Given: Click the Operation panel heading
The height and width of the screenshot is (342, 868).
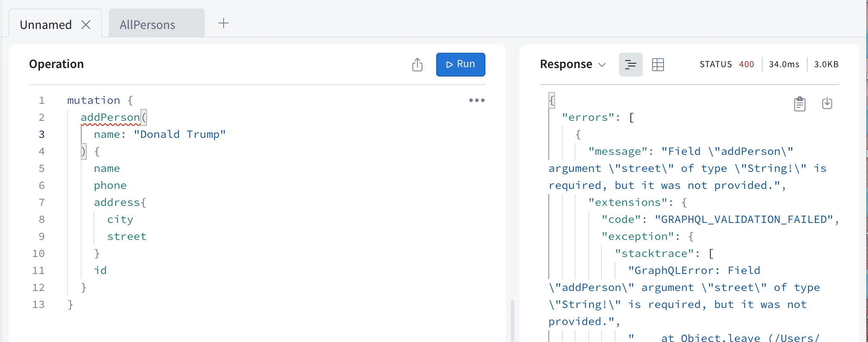Looking at the screenshot, I should pos(57,64).
